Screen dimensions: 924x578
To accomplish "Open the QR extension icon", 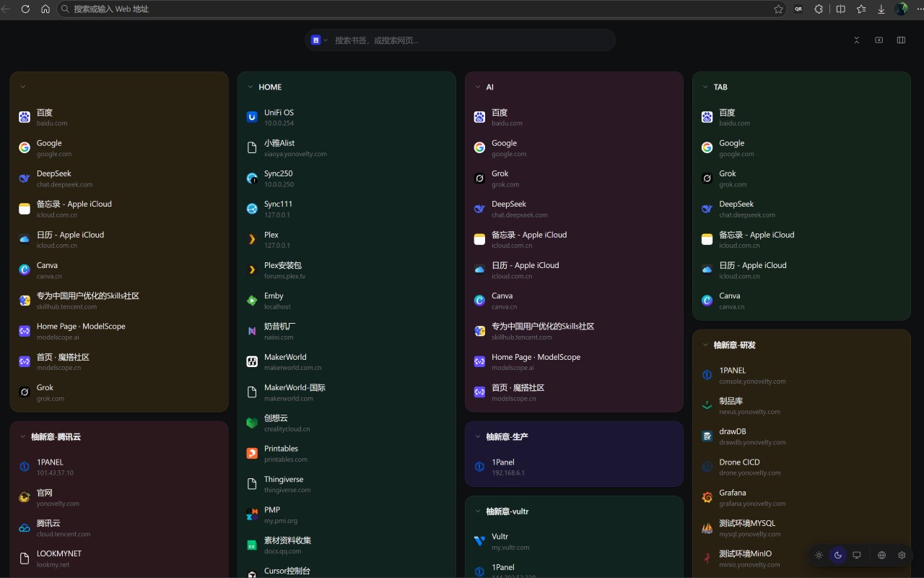I will (x=798, y=9).
